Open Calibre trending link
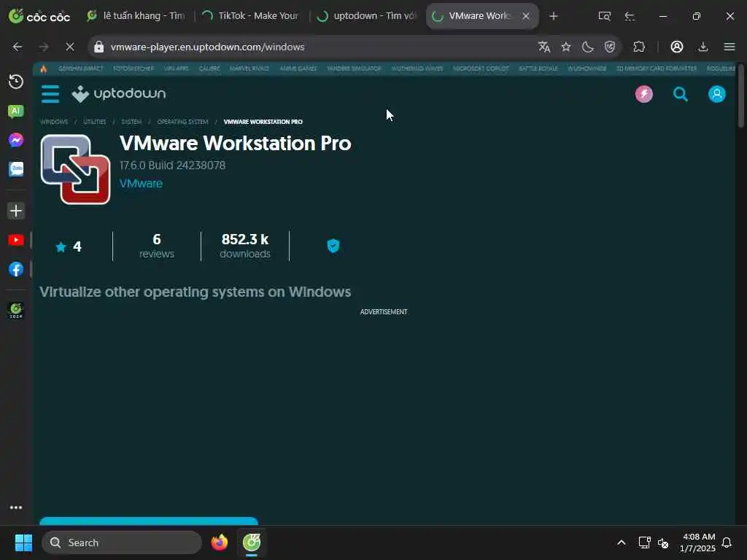The width and height of the screenshot is (747, 560). (209, 69)
